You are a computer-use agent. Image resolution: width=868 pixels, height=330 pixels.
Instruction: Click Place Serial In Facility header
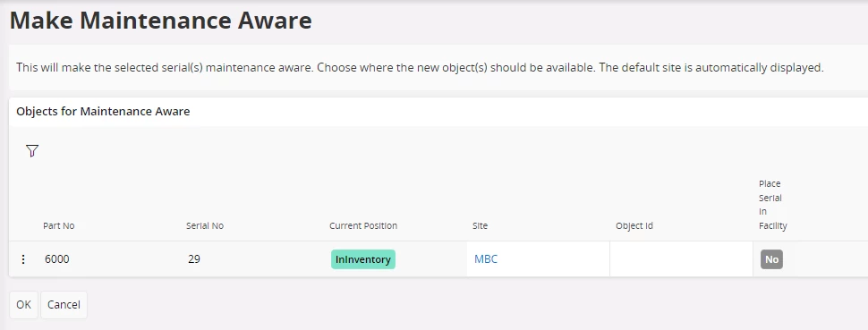(773, 205)
